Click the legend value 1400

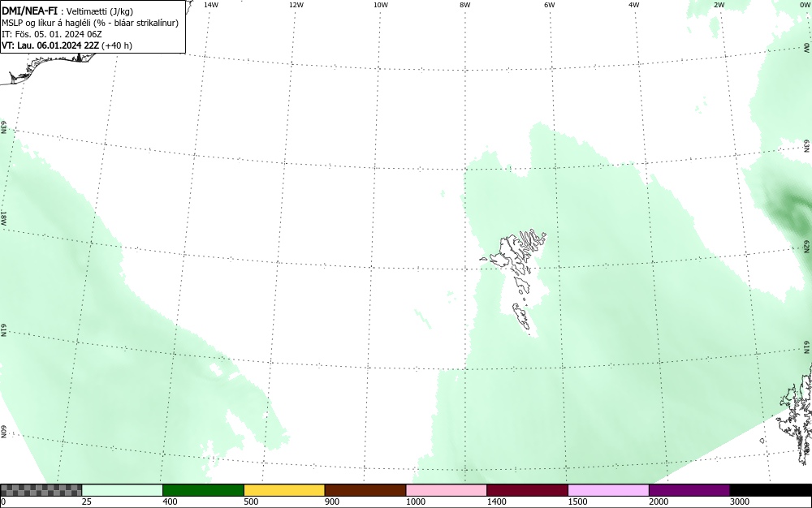click(x=496, y=502)
